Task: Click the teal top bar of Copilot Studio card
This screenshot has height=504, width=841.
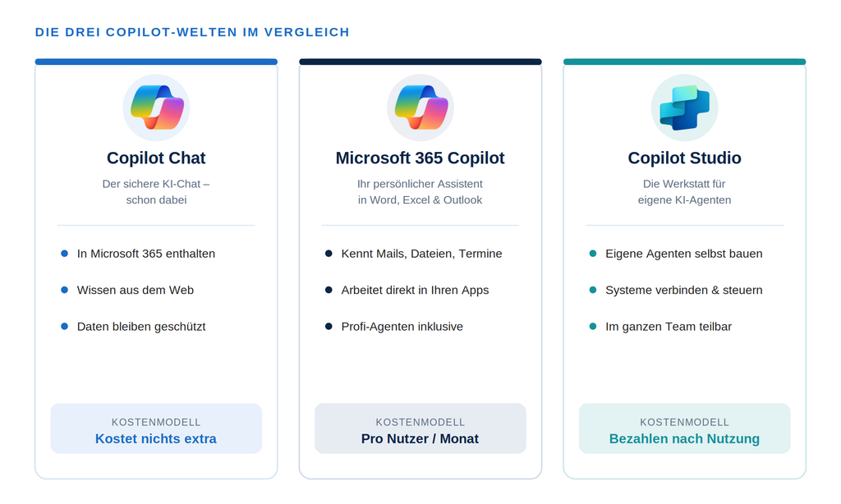Action: tap(684, 62)
